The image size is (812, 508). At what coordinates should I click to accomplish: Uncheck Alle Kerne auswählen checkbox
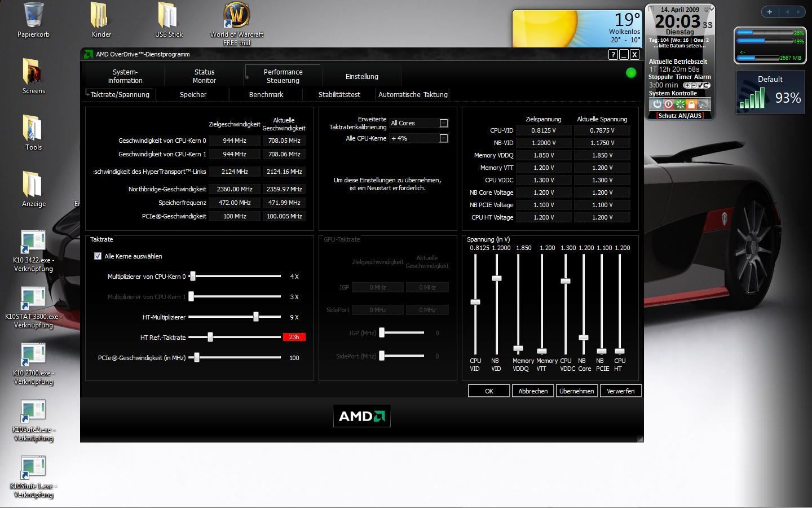(98, 256)
